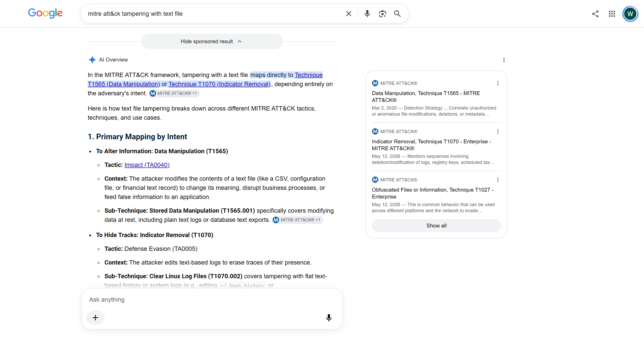
Task: Click 'Tactic: Defense Evasion (TA0005)' text
Action: point(151,249)
